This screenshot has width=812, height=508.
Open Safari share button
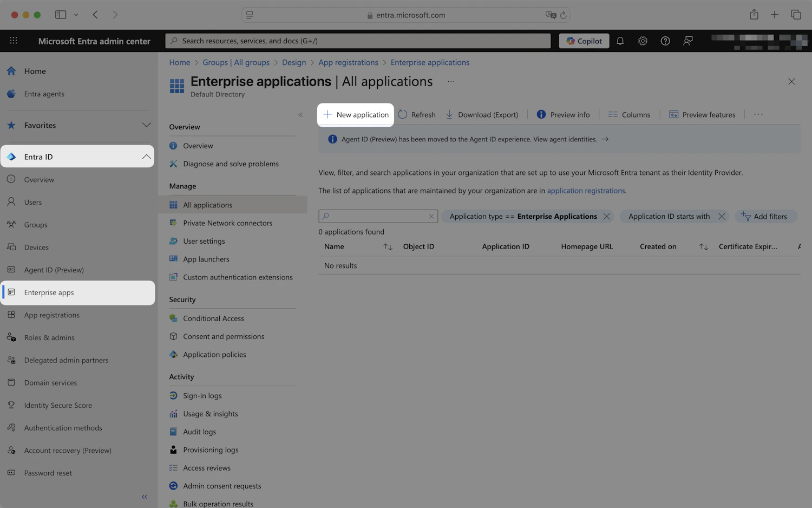(x=754, y=15)
